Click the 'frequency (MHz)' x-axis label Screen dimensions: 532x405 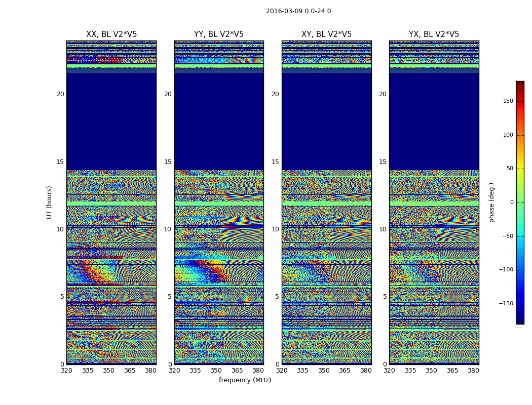pyautogui.click(x=245, y=380)
